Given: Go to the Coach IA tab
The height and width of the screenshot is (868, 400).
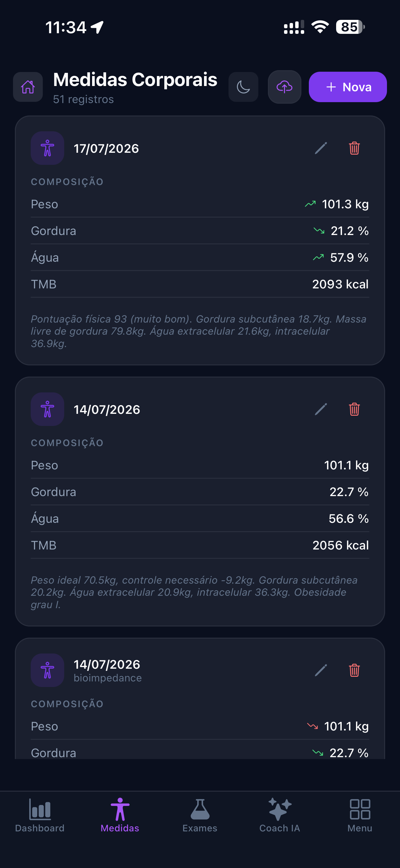Looking at the screenshot, I should point(280,815).
